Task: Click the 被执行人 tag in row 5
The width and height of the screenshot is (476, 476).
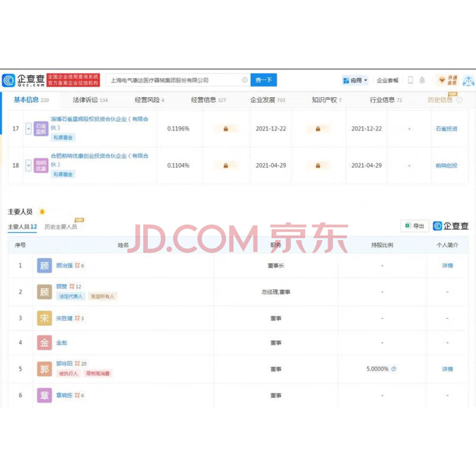Action: point(68,373)
